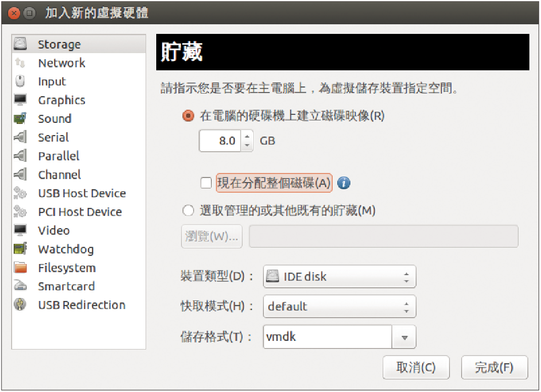Open the IDE disk device type dropdown
This screenshot has height=392, width=541.
coord(339,276)
